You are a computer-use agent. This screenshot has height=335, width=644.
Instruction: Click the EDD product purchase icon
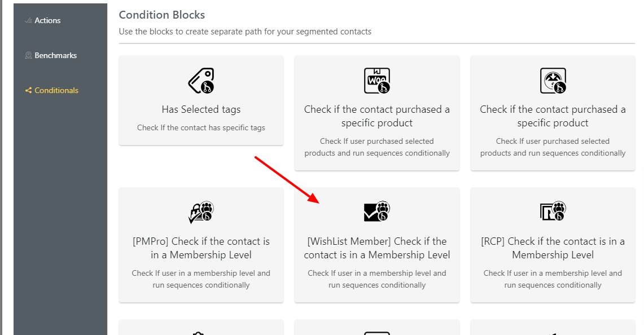[x=553, y=81]
